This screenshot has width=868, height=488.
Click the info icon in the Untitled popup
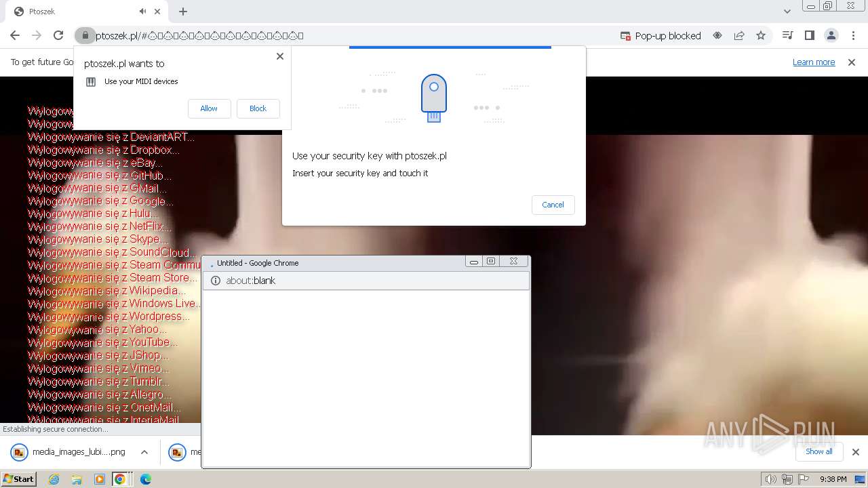[216, 281]
